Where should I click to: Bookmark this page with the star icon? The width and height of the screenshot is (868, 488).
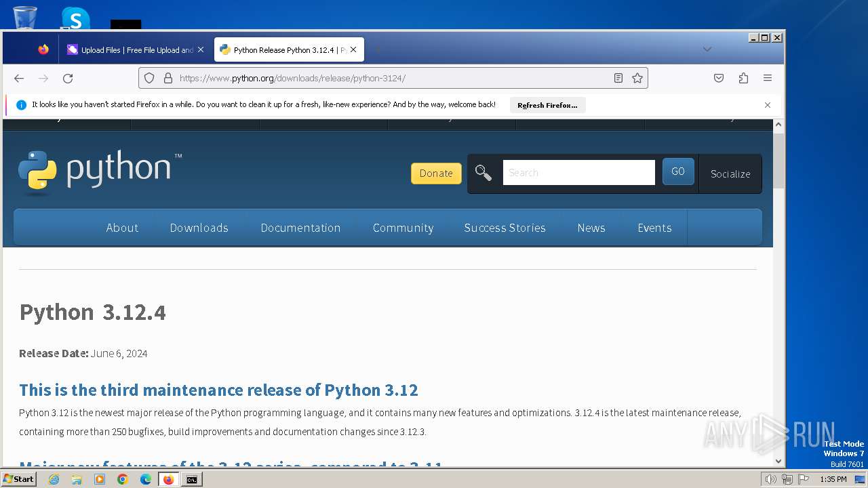(637, 78)
